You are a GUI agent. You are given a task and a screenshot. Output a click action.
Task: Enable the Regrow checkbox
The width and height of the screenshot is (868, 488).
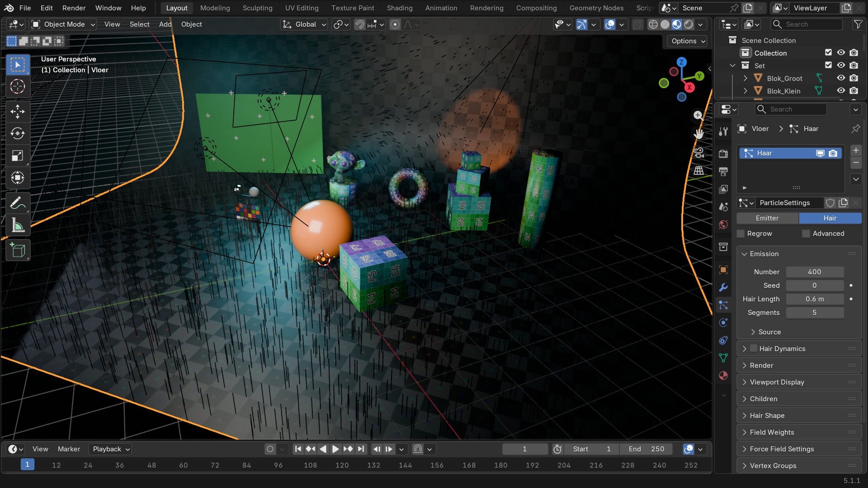click(741, 234)
